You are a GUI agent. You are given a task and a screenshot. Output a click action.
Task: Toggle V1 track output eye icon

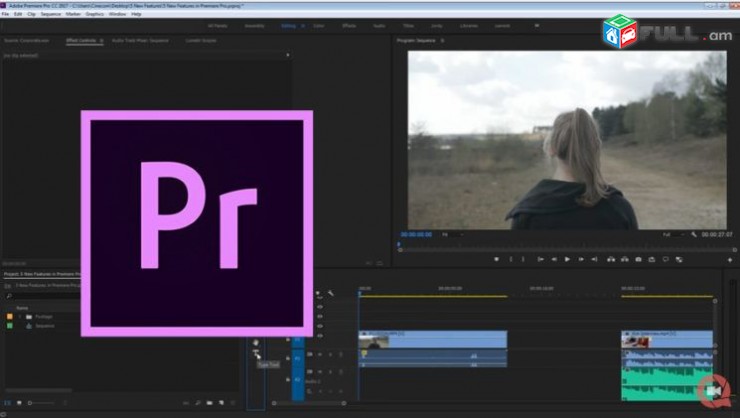tap(320, 336)
